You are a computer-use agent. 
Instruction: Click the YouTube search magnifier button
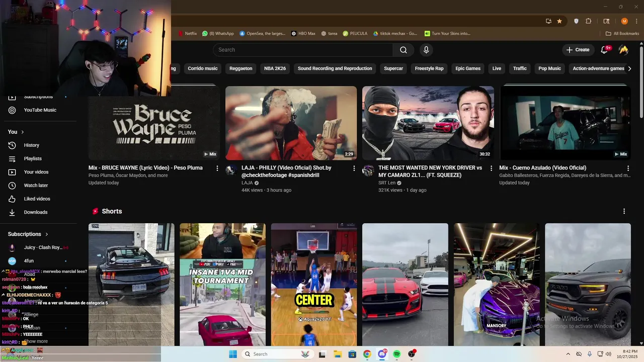[x=404, y=50]
